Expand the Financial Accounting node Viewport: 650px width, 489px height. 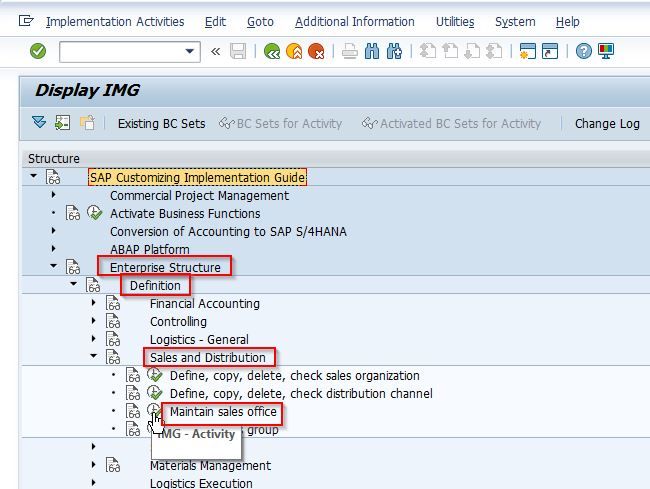[94, 303]
